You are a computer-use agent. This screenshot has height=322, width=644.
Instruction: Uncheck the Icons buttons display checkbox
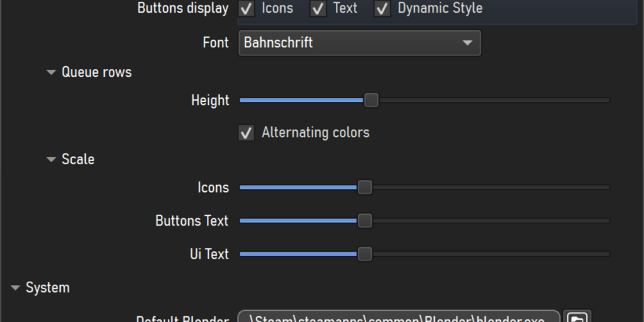tap(247, 9)
